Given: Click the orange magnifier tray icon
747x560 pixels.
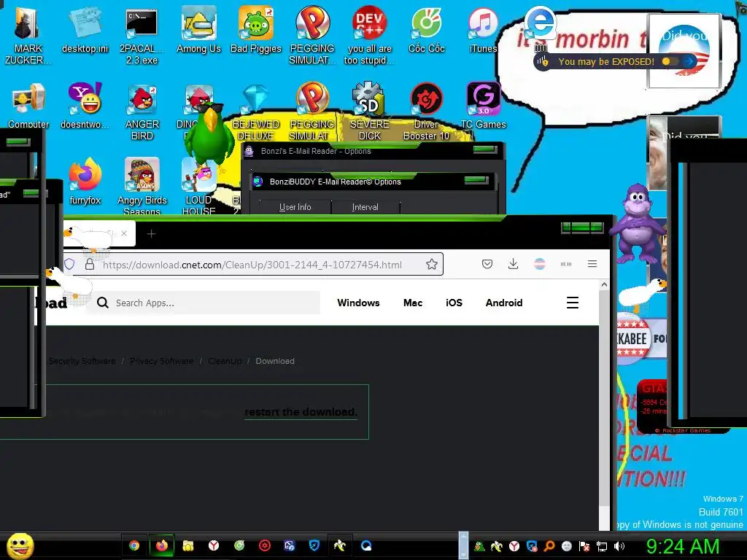Looking at the screenshot, I should click(x=549, y=546).
